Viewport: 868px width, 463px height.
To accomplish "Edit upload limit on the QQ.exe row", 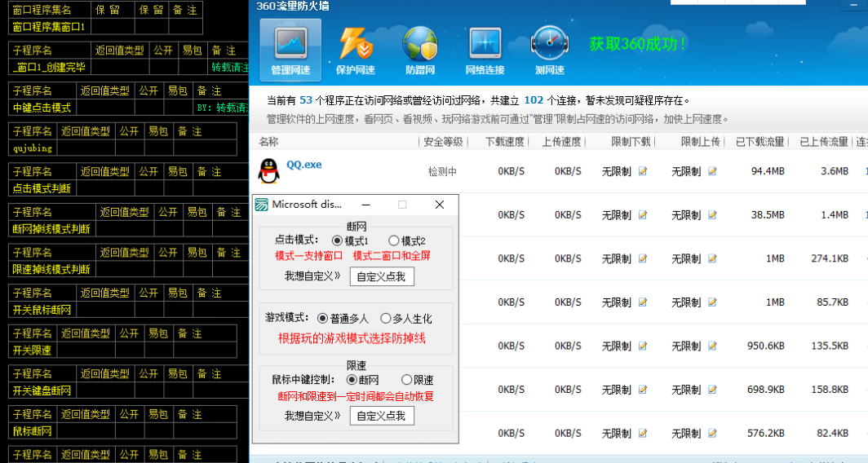I will 712,171.
